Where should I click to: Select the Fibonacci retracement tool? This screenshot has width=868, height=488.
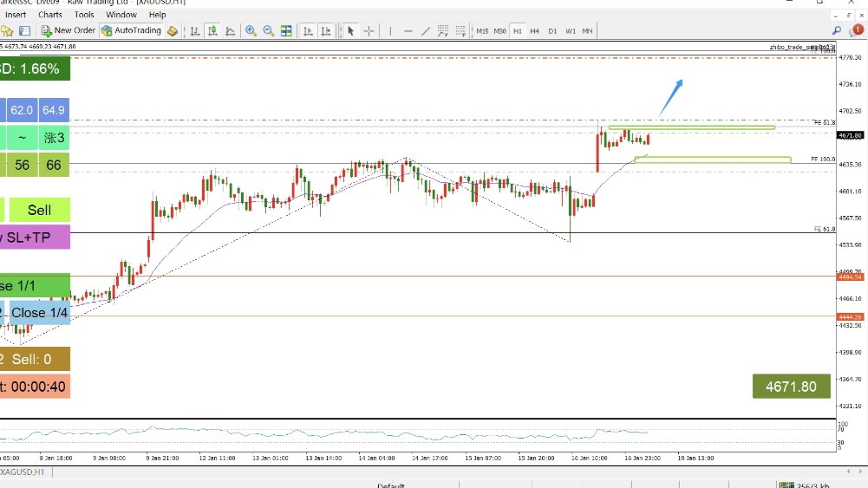(x=460, y=31)
